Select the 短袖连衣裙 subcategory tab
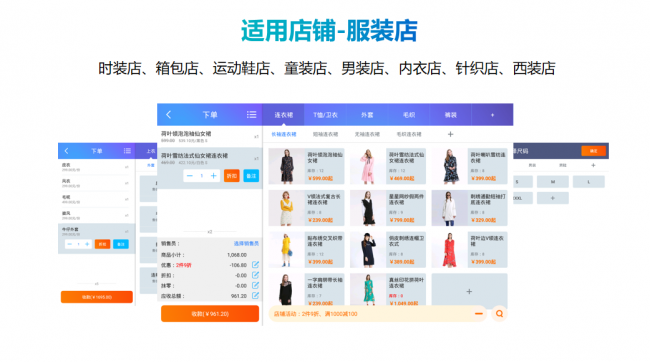The width and height of the screenshot is (650, 362). [x=325, y=134]
